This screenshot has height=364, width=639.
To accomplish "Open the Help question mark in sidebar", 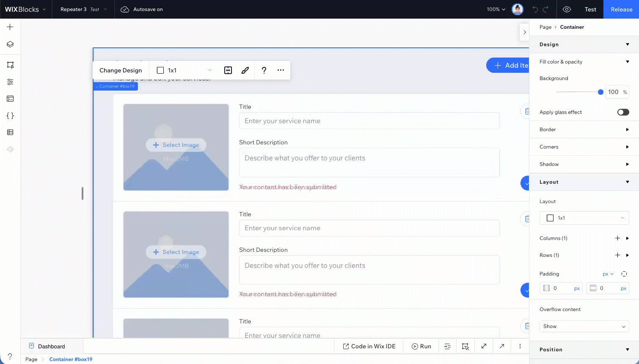I will [x=10, y=356].
